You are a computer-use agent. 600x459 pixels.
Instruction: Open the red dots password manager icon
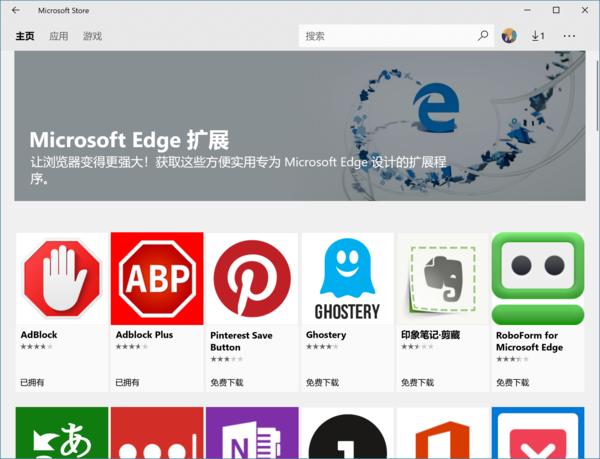click(x=157, y=433)
